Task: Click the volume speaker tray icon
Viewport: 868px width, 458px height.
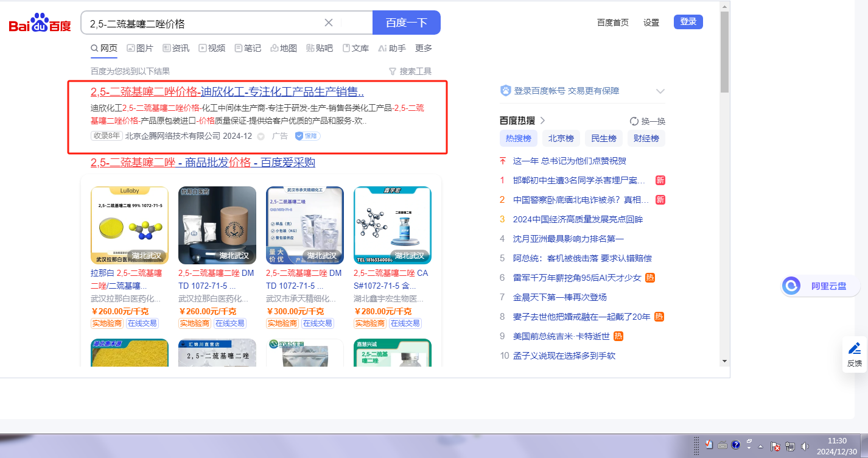Action: (806, 446)
